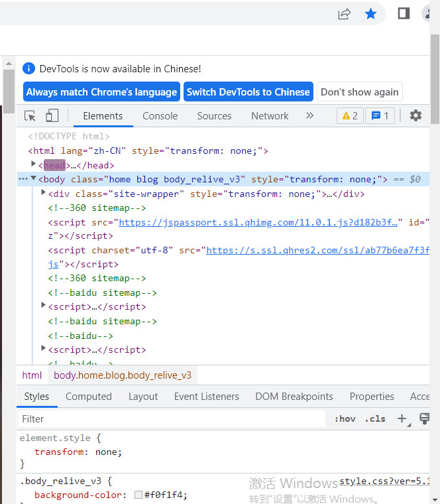
Task: Expand script node after baidu comment
Action: [x=43, y=348]
